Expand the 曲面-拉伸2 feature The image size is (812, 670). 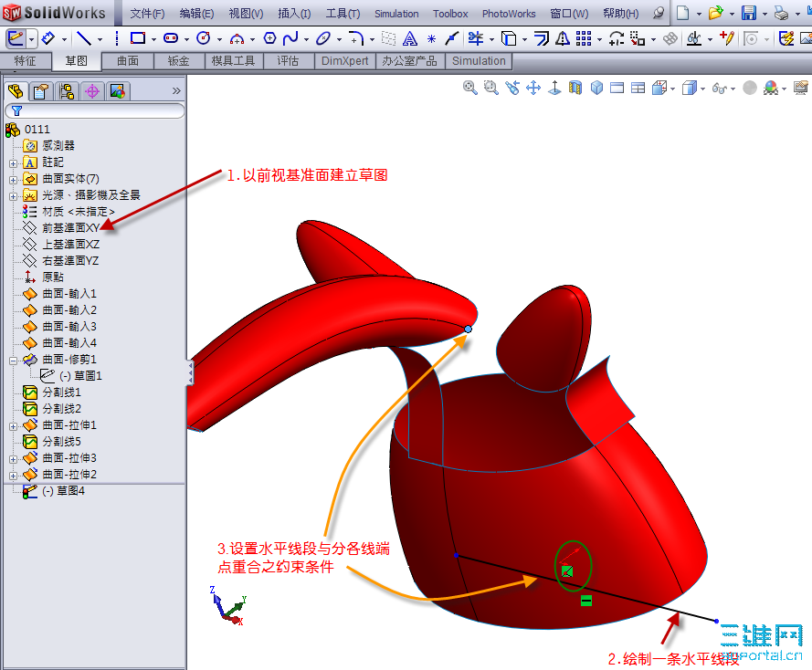click(x=13, y=476)
